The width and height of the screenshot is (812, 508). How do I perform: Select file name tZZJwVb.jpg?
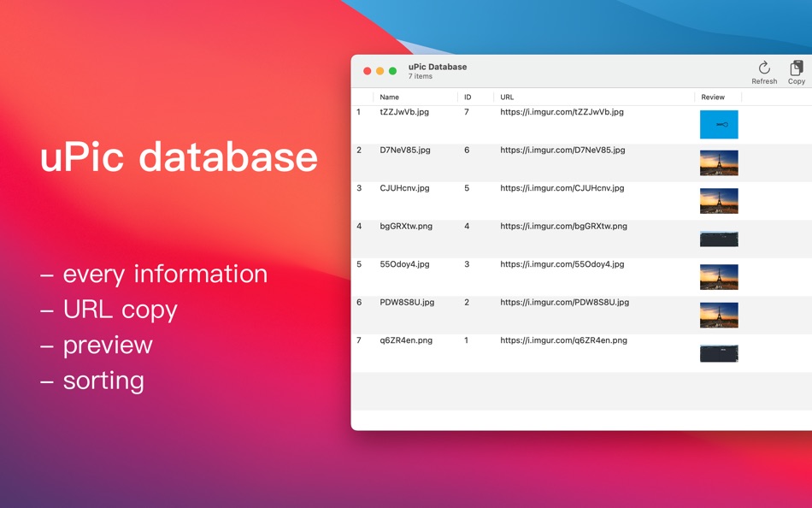pyautogui.click(x=404, y=112)
